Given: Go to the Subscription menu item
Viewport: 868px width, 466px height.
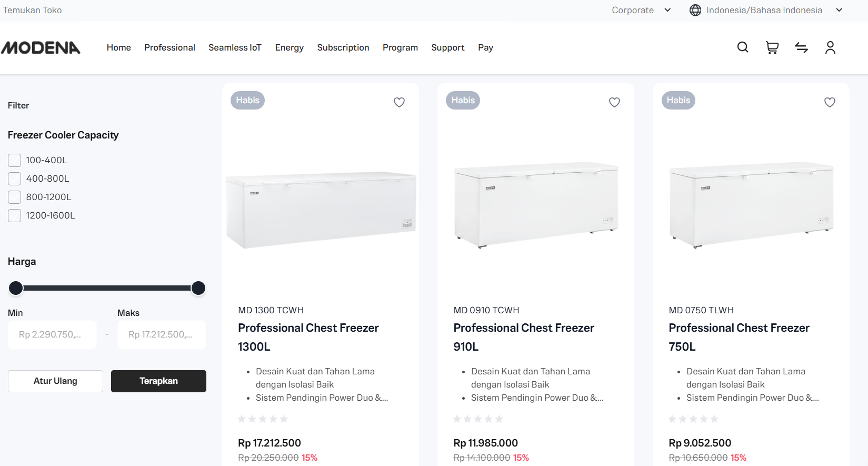Looking at the screenshot, I should click(343, 47).
